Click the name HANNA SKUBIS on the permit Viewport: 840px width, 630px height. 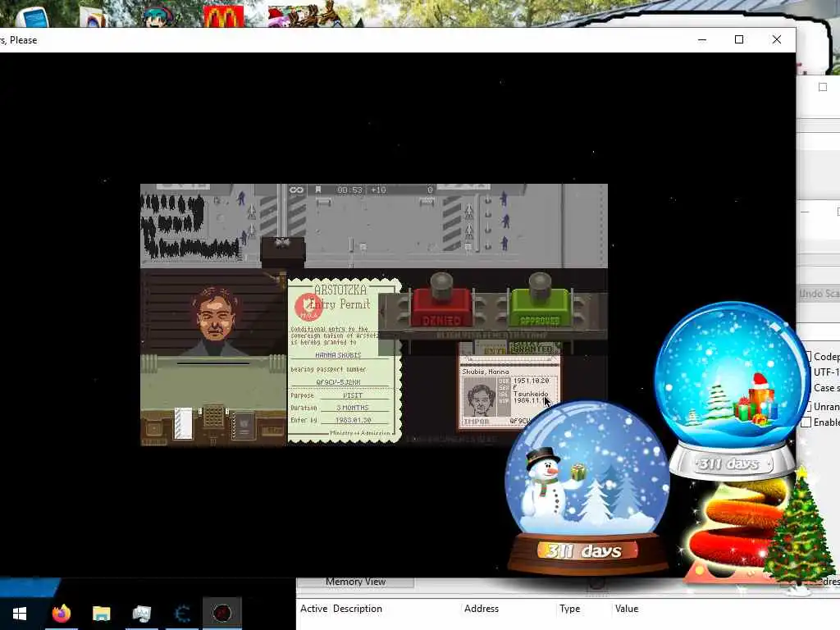click(338, 355)
